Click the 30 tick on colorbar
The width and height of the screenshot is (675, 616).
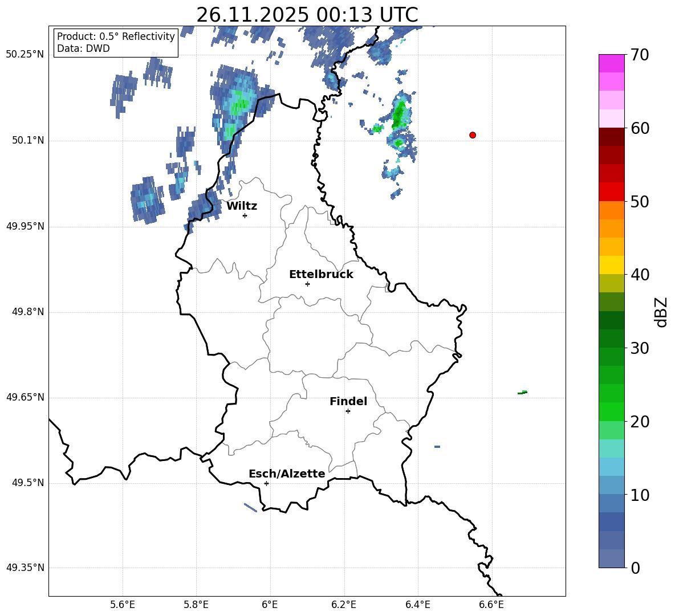click(x=640, y=348)
